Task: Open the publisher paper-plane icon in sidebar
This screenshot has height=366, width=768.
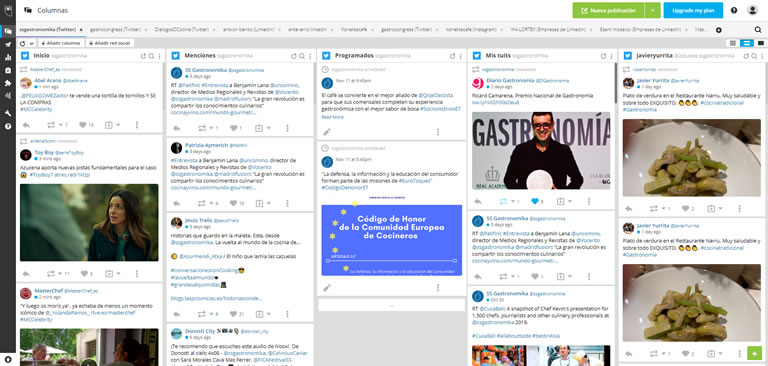Action: coord(8,44)
